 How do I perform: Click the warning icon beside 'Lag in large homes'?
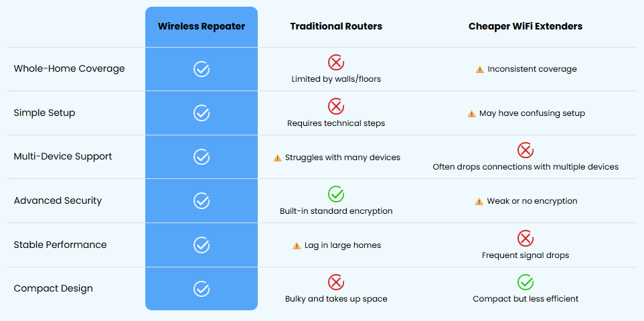coord(297,246)
